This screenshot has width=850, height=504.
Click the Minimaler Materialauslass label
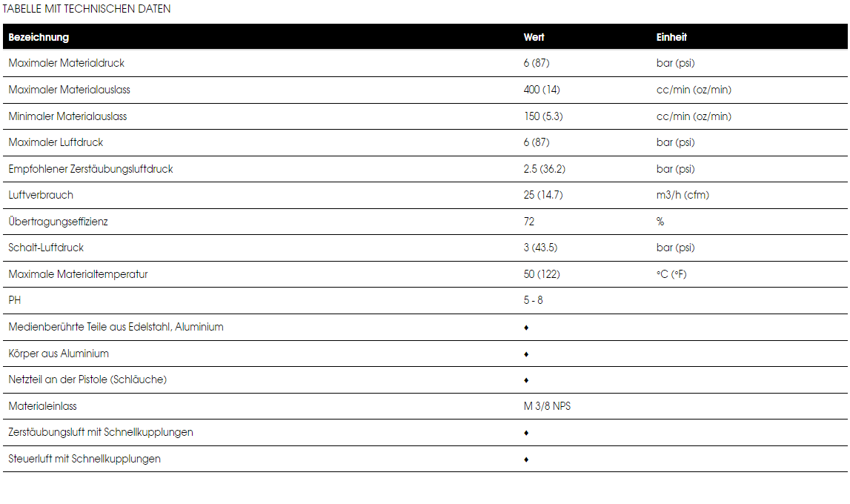[67, 116]
